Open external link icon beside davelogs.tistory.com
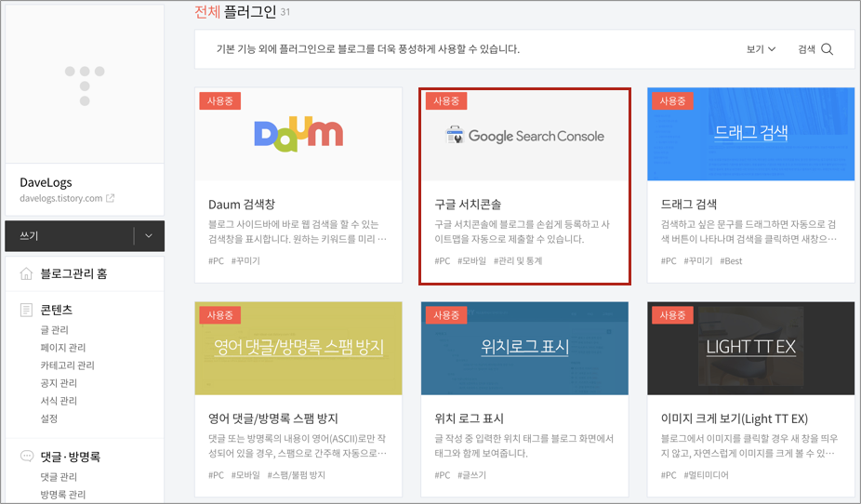The height and width of the screenshot is (504, 861). tap(110, 198)
